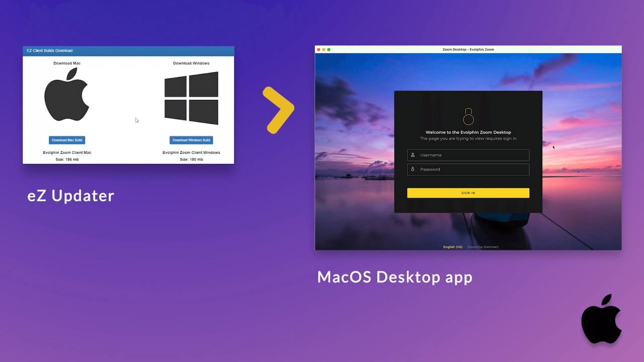This screenshot has height=362, width=644.
Task: Click into the Username field
Action: 468,155
